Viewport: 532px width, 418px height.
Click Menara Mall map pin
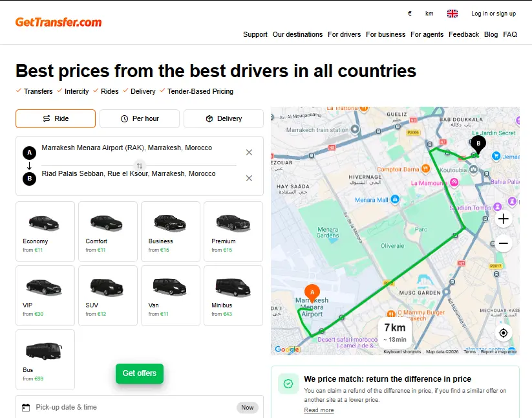click(x=395, y=199)
